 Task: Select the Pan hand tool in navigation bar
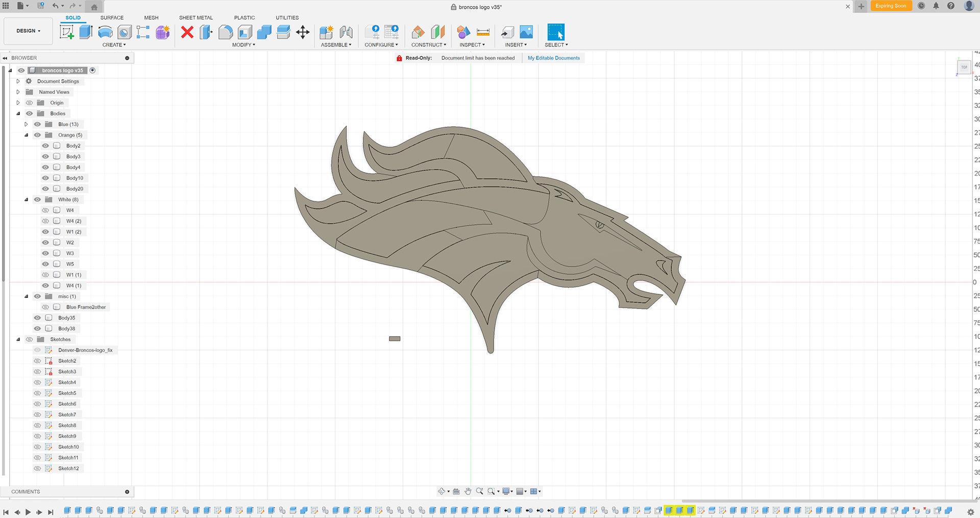click(468, 491)
